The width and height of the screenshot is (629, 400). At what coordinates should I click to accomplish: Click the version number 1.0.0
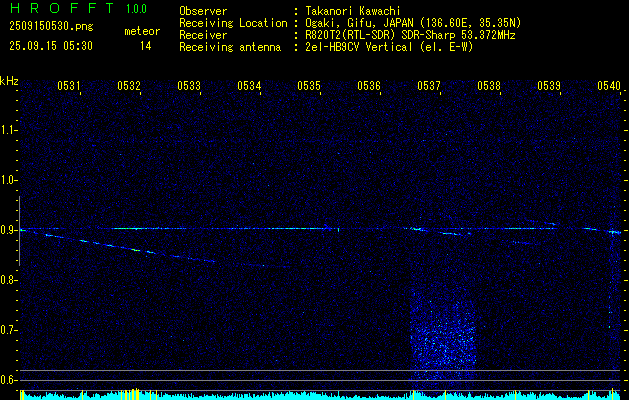pos(136,9)
